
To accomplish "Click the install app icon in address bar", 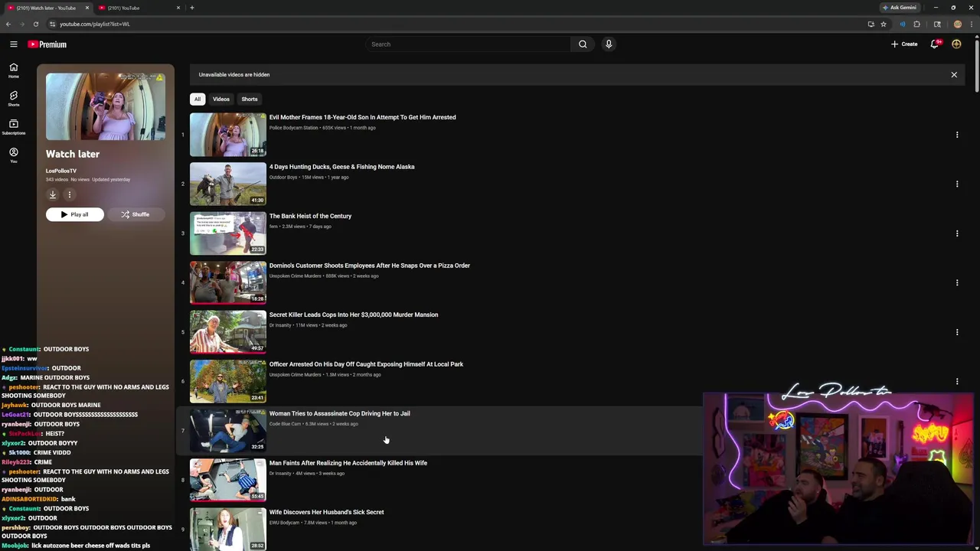I will pyautogui.click(x=871, y=24).
